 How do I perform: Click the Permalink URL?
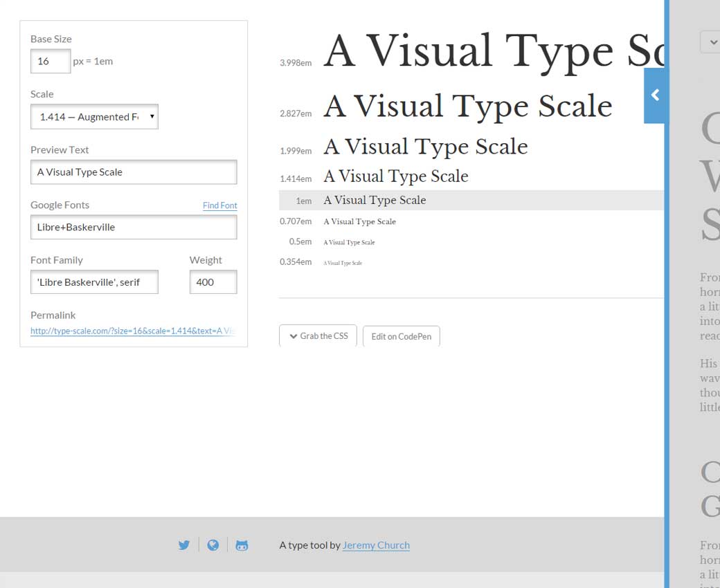click(133, 331)
